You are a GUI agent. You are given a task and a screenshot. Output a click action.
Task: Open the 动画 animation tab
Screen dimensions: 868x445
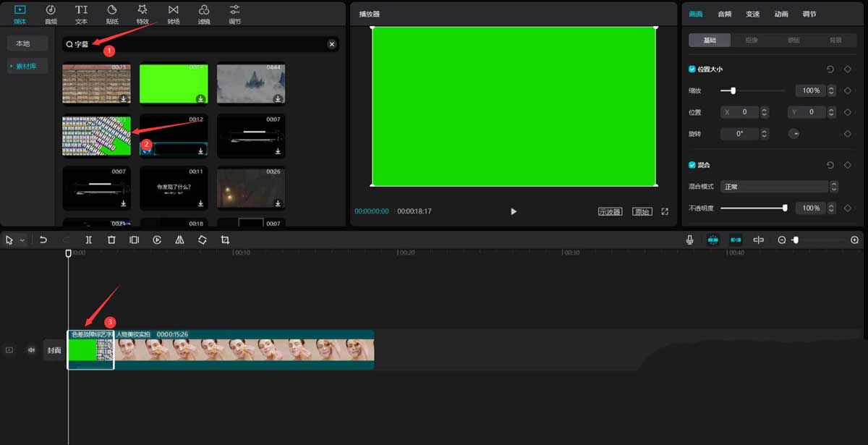(x=781, y=14)
